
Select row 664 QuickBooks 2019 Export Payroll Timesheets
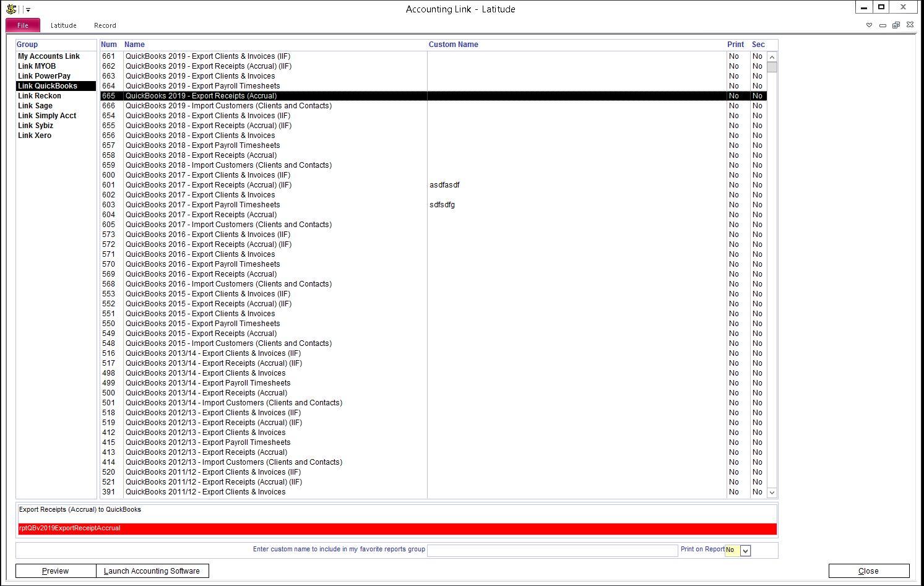[x=433, y=86]
